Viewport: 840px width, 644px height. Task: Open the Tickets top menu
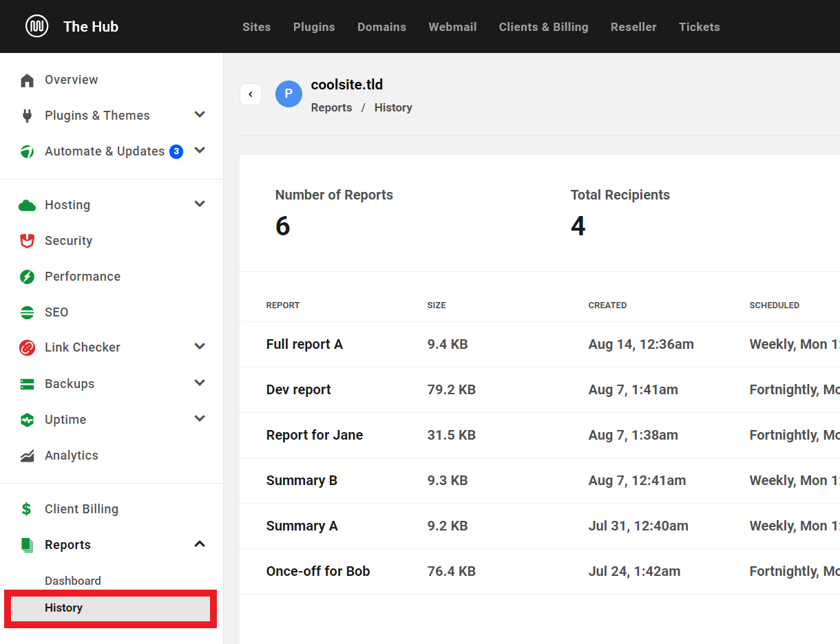click(x=699, y=27)
